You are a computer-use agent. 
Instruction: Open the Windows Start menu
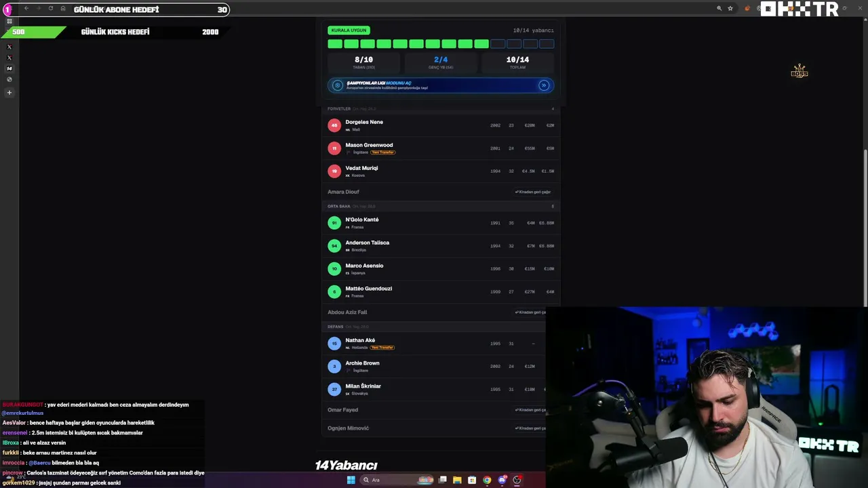[351, 480]
